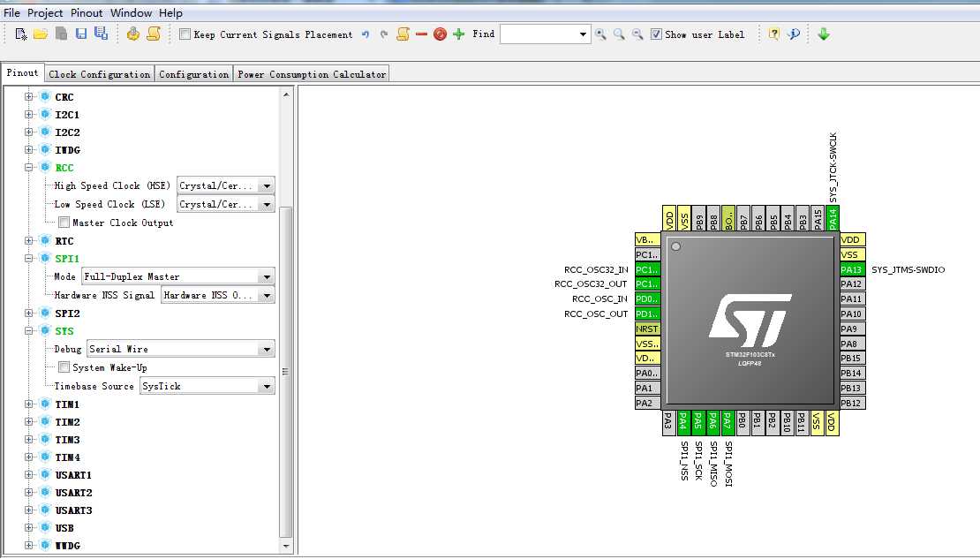The image size is (980, 559).
Task: Click the NRST pin on the chip
Action: point(647,329)
